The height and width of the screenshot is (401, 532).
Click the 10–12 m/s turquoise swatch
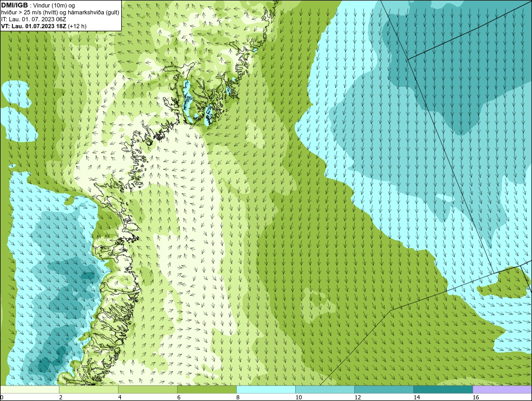pos(325,389)
